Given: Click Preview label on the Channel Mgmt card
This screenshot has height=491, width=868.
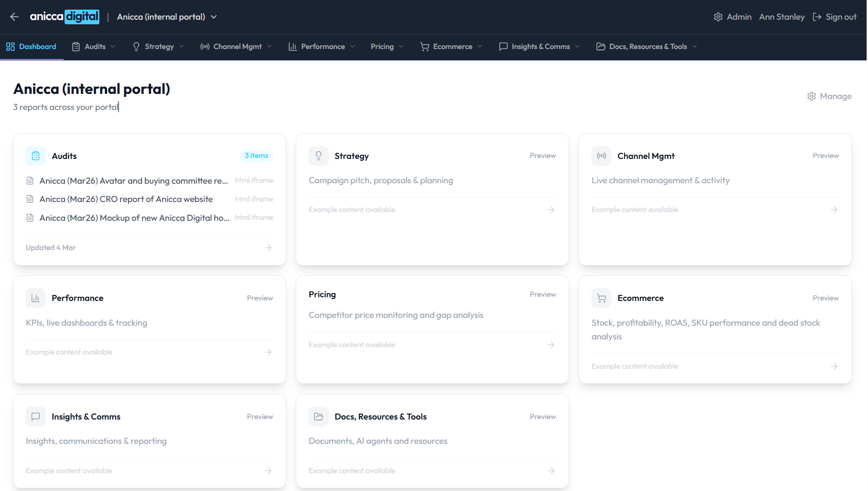Looking at the screenshot, I should click(x=825, y=156).
